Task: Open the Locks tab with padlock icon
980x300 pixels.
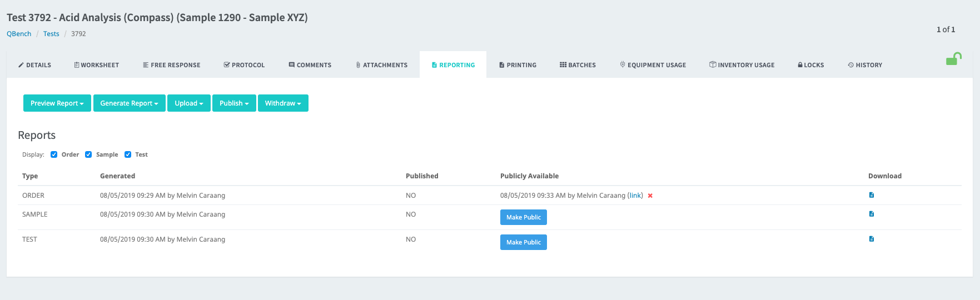Action: (810, 65)
